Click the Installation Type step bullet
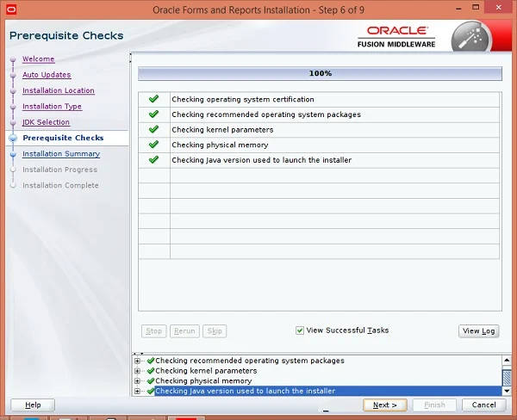 [13, 107]
